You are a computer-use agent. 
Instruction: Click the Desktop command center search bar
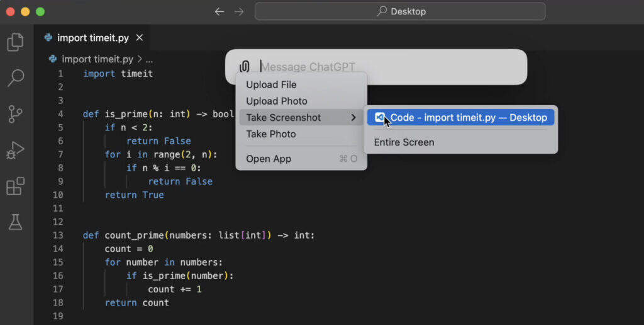pyautogui.click(x=400, y=11)
